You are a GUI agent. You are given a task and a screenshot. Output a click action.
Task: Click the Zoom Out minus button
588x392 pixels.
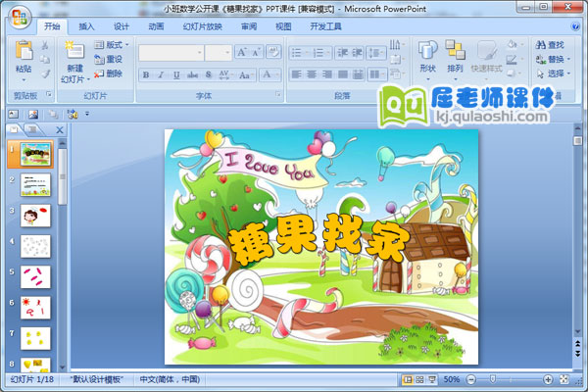[471, 379]
